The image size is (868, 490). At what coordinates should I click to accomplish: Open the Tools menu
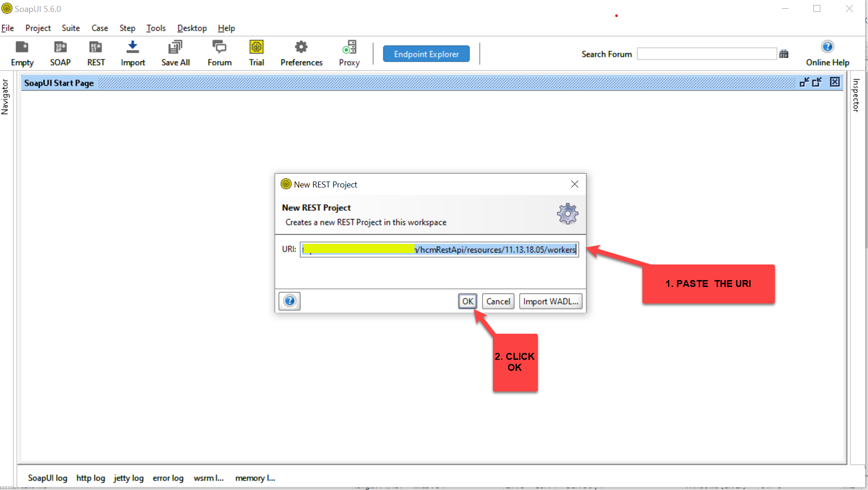pyautogui.click(x=156, y=28)
